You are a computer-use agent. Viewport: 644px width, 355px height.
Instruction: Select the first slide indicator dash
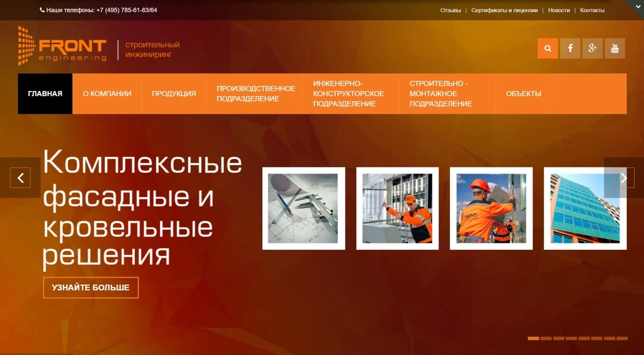[x=533, y=338]
